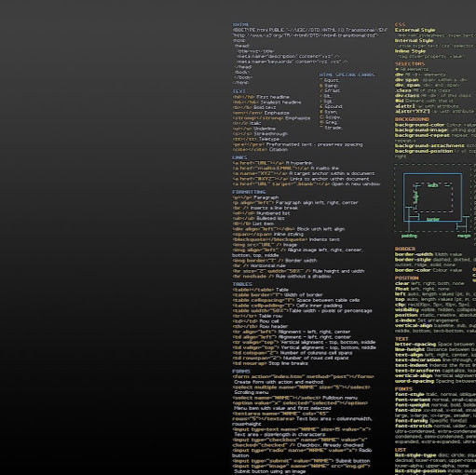The height and width of the screenshot is (475, 476).
Task: Click the 'Inline Style' label
Action: [410, 51]
